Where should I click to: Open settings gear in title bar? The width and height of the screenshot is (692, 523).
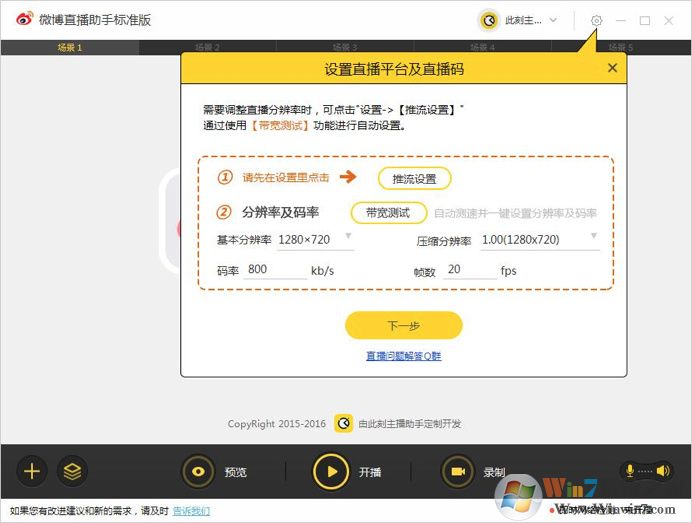click(597, 20)
